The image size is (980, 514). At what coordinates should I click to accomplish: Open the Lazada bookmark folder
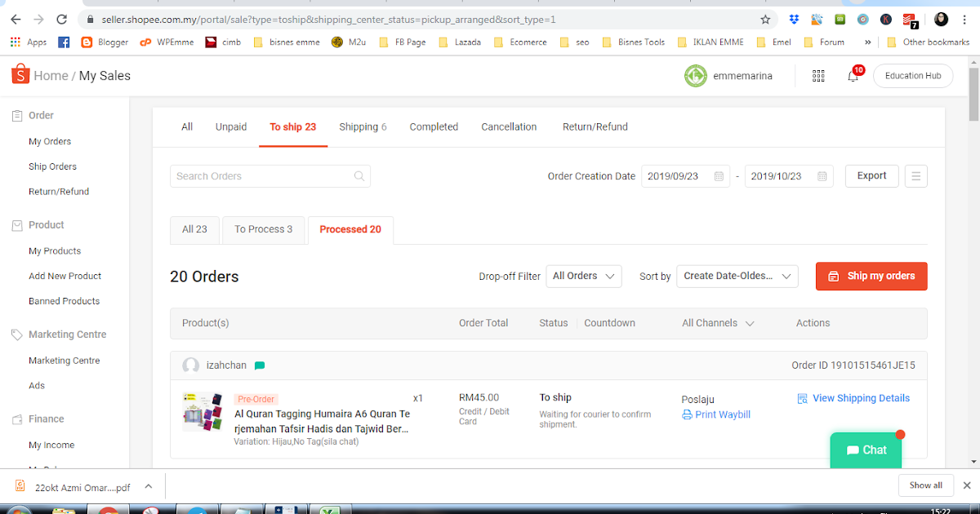click(460, 42)
